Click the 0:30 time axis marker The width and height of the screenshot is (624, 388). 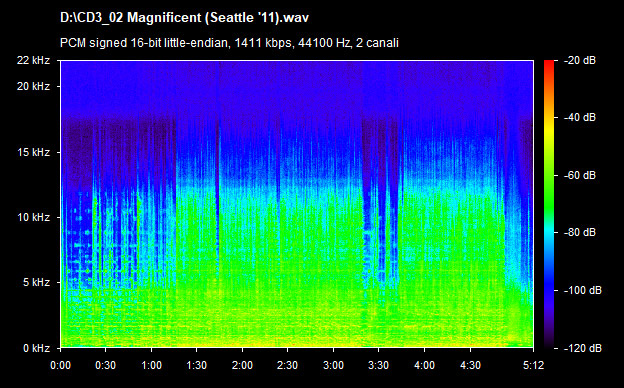tap(105, 365)
